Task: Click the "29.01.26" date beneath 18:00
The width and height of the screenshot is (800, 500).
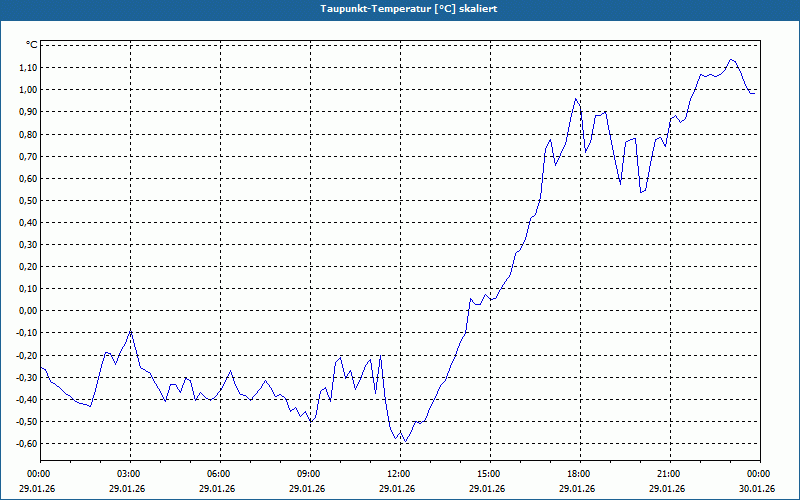Action: 577,488
